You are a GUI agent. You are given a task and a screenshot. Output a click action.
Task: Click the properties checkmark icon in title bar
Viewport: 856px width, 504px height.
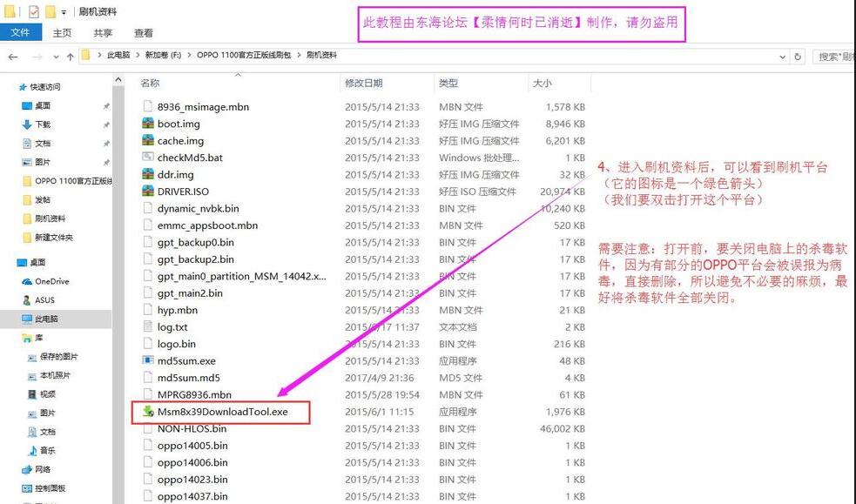coord(33,11)
